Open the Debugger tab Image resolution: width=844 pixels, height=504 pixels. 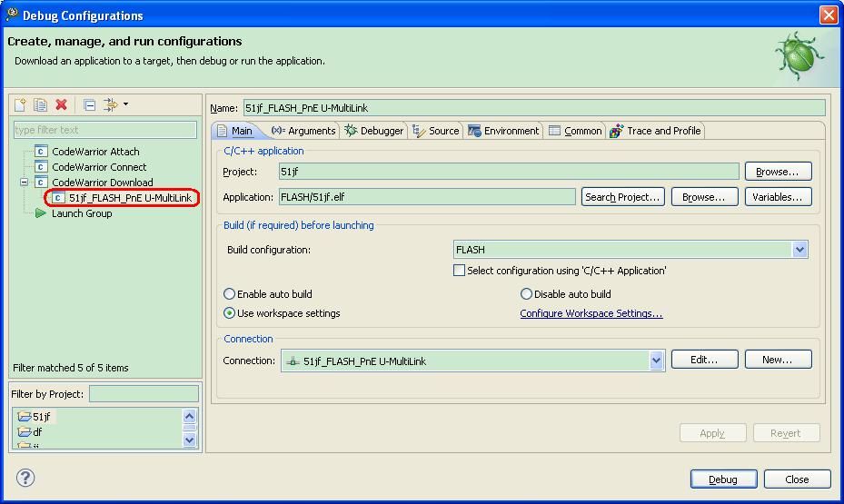tap(374, 131)
